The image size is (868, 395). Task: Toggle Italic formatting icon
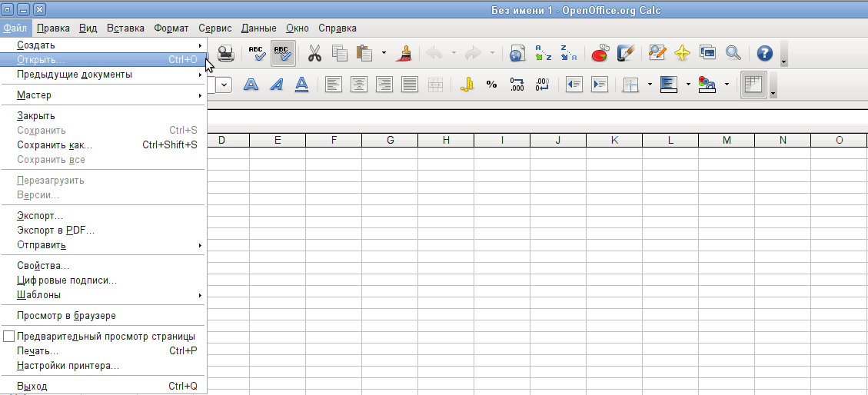point(276,85)
